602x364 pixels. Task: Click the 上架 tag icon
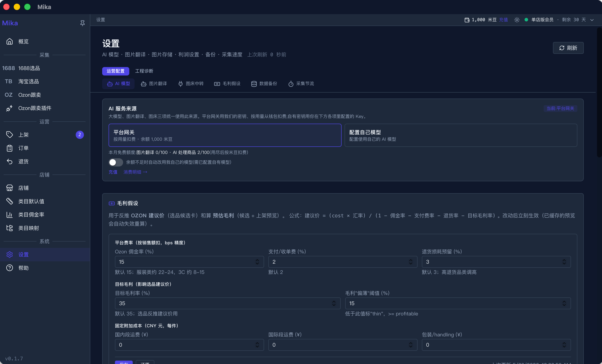(10, 135)
